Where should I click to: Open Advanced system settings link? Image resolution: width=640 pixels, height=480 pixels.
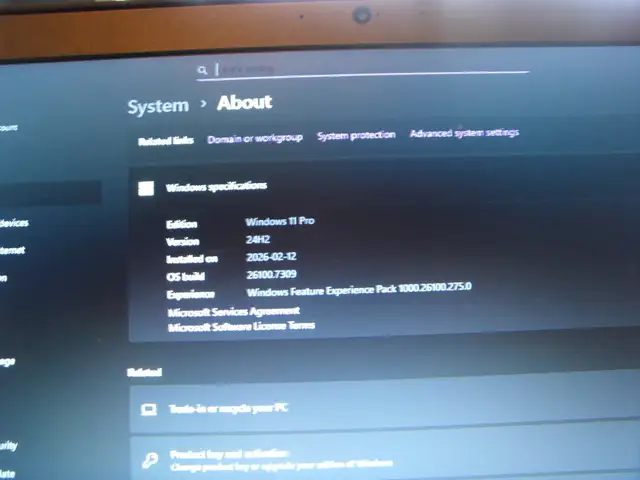click(x=464, y=133)
